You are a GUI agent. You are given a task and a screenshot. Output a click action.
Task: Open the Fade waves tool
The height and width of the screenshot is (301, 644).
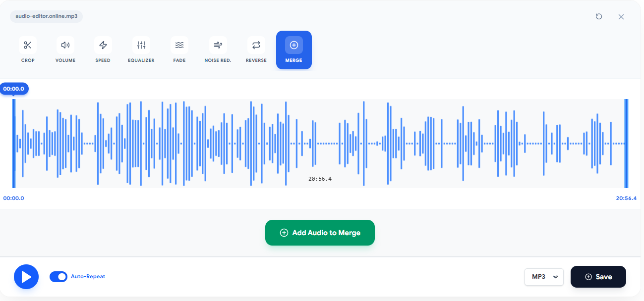179,50
